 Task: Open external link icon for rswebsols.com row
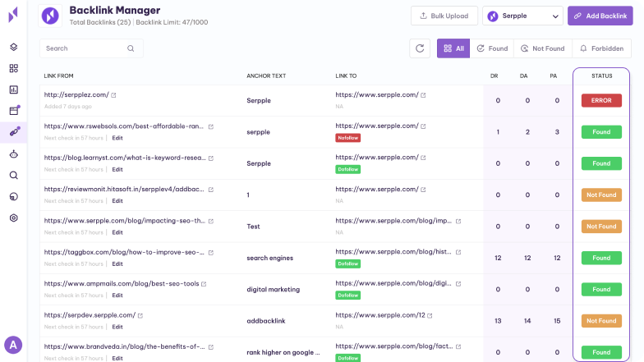[210, 126]
